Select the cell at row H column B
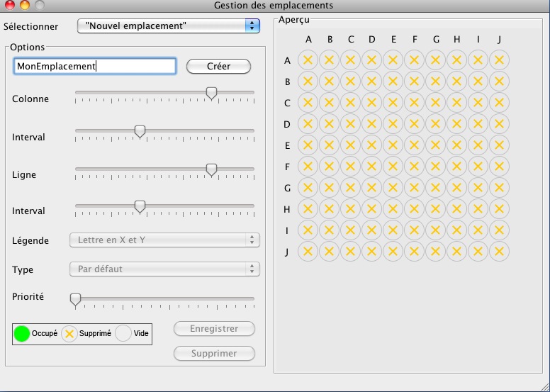 (329, 209)
